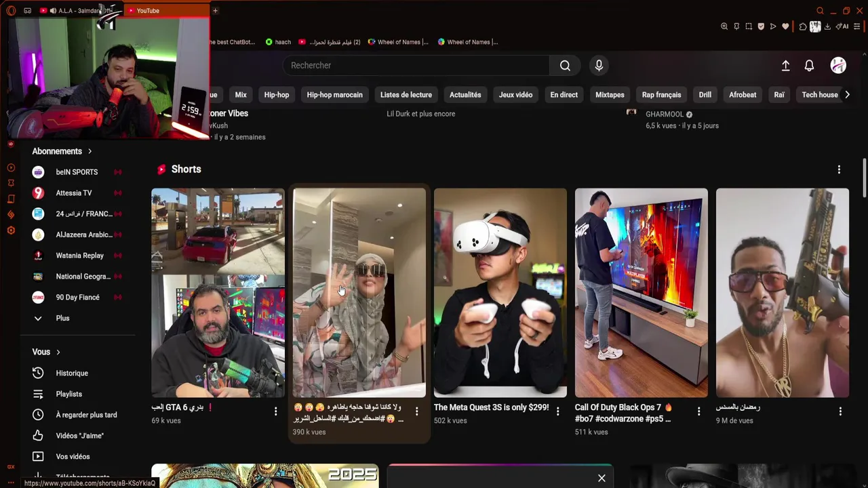The height and width of the screenshot is (488, 868).
Task: Open the upload/create video icon
Action: click(785, 66)
